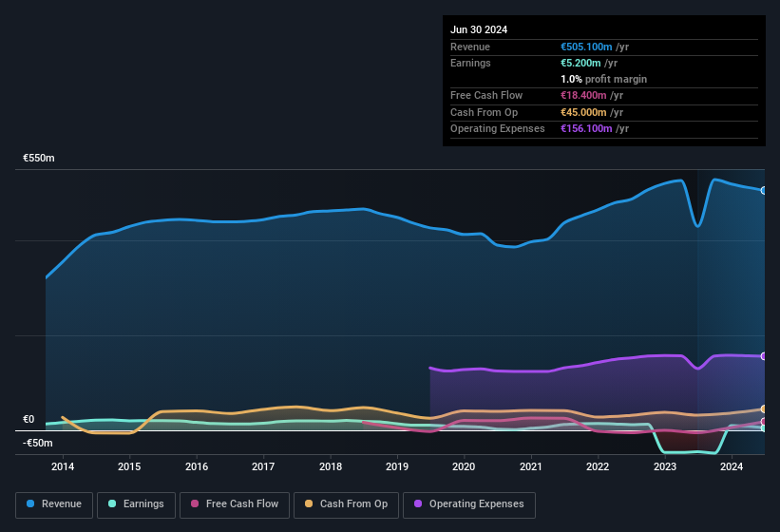Click the 2024 x-axis label

pyautogui.click(x=732, y=466)
